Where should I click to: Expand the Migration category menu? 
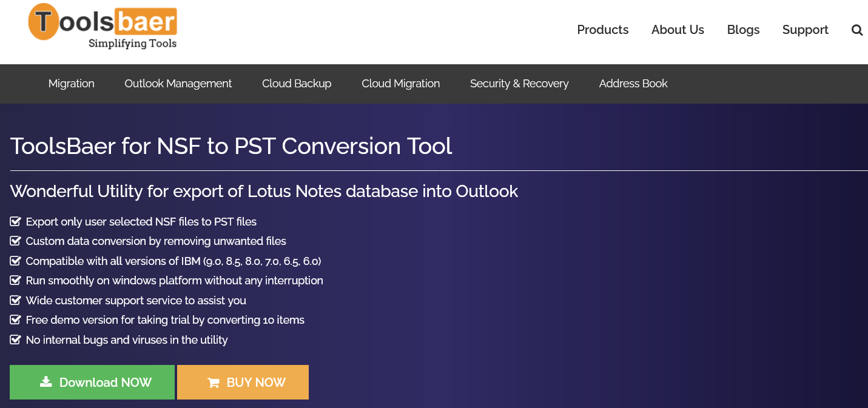[72, 84]
